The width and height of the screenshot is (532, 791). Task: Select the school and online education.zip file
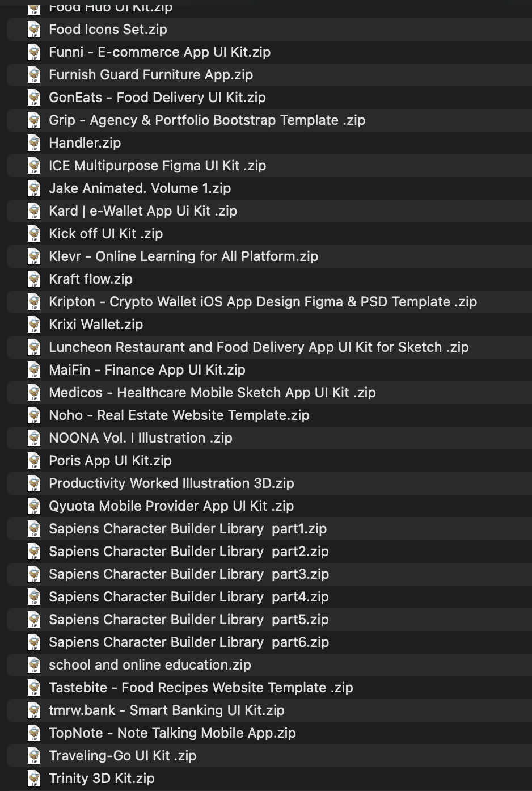[x=150, y=665]
